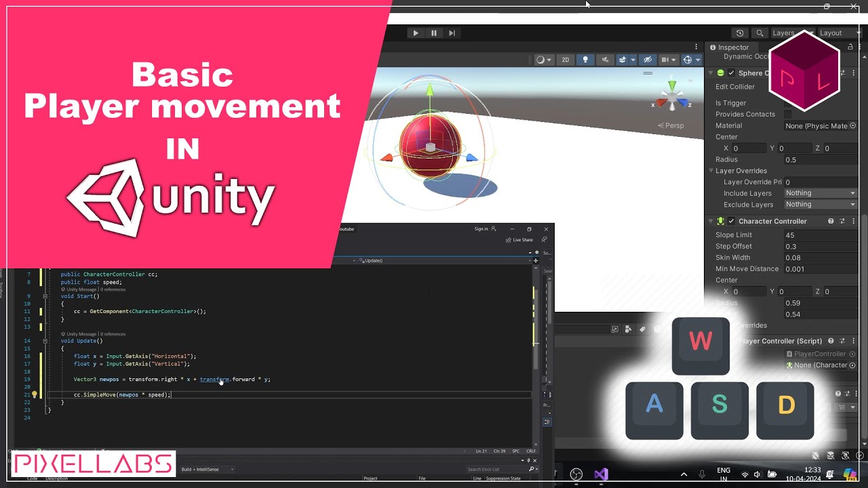Toggle scene audio mute icon

(x=606, y=60)
